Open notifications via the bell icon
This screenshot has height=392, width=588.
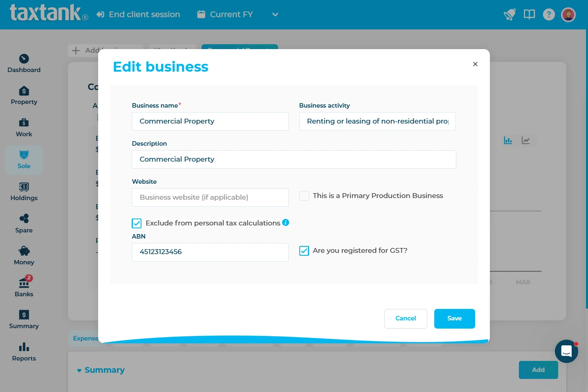point(509,14)
